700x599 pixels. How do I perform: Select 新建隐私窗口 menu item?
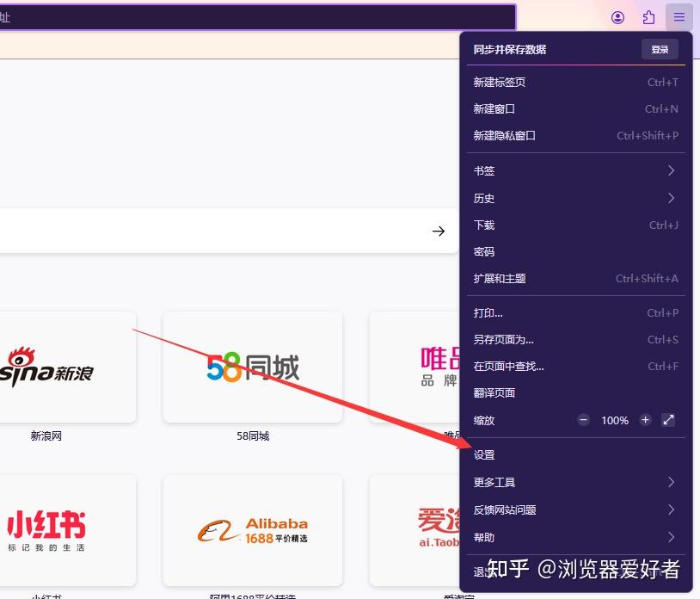[x=576, y=136]
